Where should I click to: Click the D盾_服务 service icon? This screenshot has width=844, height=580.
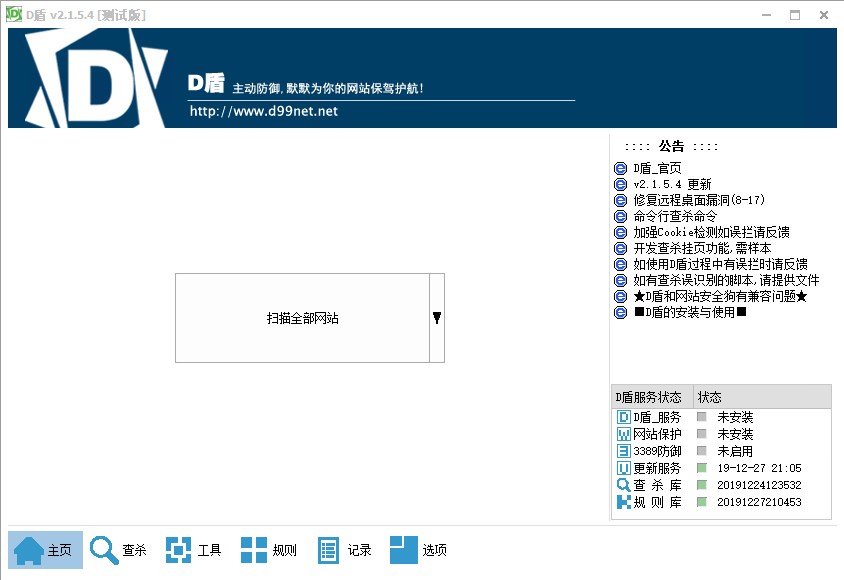click(x=623, y=417)
